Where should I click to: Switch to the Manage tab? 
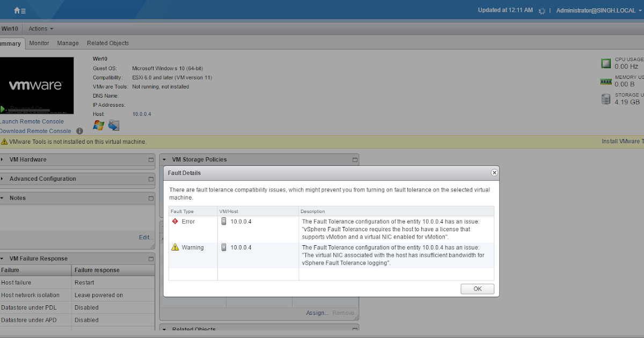coord(68,43)
